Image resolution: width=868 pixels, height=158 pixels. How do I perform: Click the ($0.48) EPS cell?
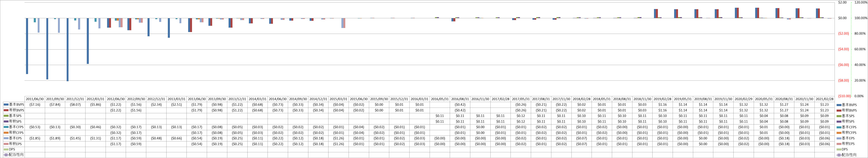click(x=156, y=138)
